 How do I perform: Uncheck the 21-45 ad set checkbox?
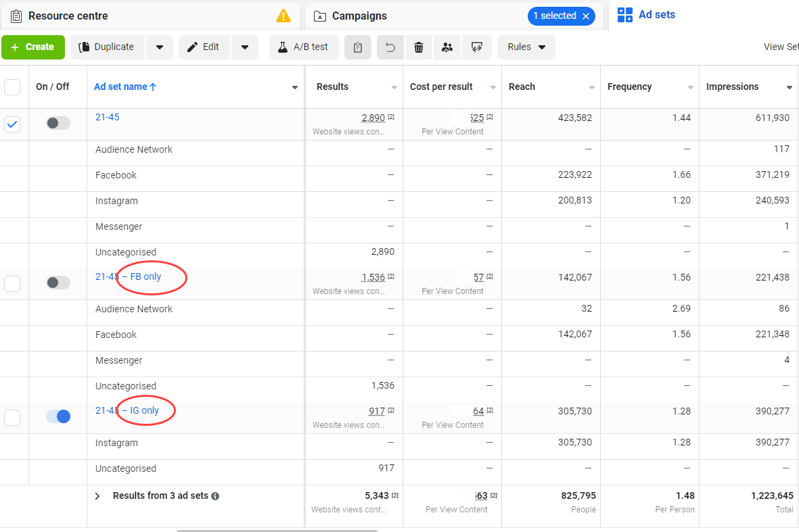12,124
